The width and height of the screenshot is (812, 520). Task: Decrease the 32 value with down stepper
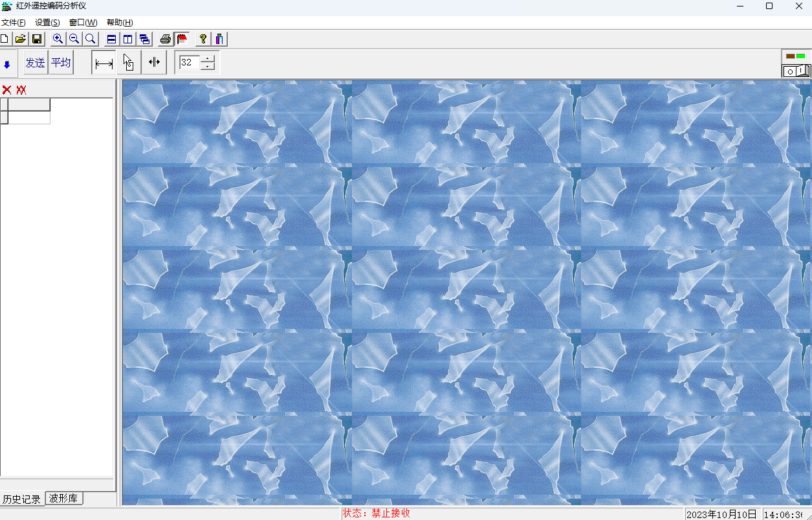pyautogui.click(x=208, y=66)
